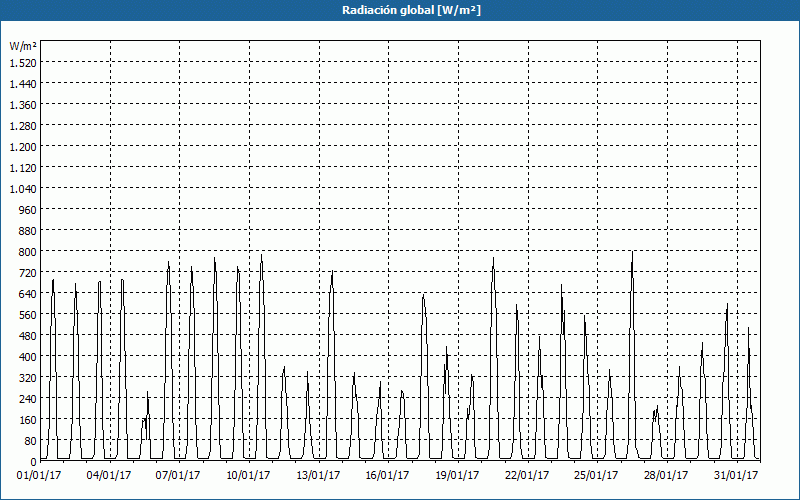Click the 480 y-axis label
The height and width of the screenshot is (500, 800).
[x=29, y=336]
